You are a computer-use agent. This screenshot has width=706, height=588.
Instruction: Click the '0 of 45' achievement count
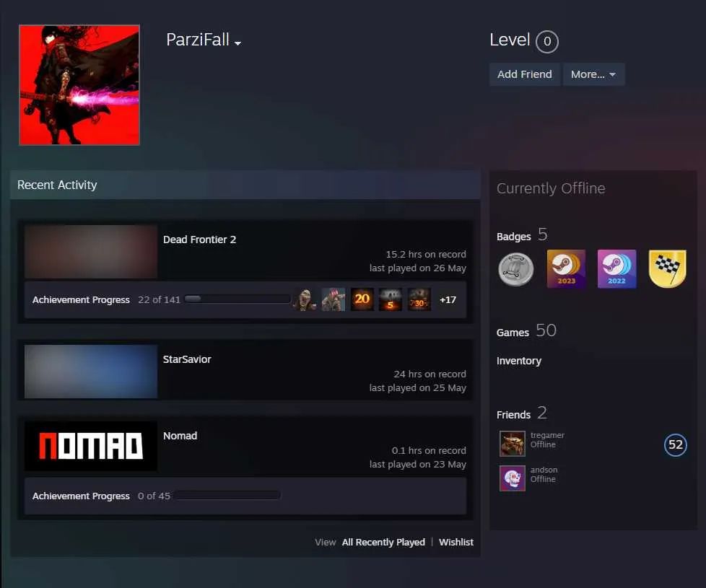pyautogui.click(x=154, y=496)
